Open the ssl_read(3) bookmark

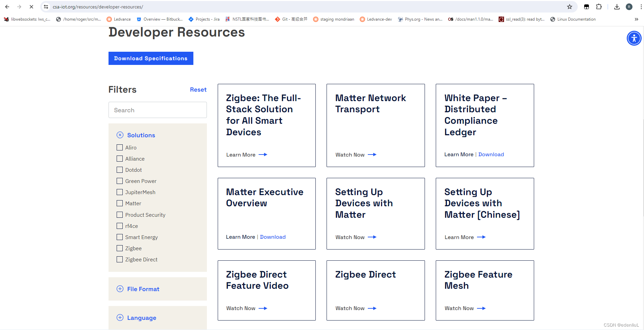tap(522, 19)
